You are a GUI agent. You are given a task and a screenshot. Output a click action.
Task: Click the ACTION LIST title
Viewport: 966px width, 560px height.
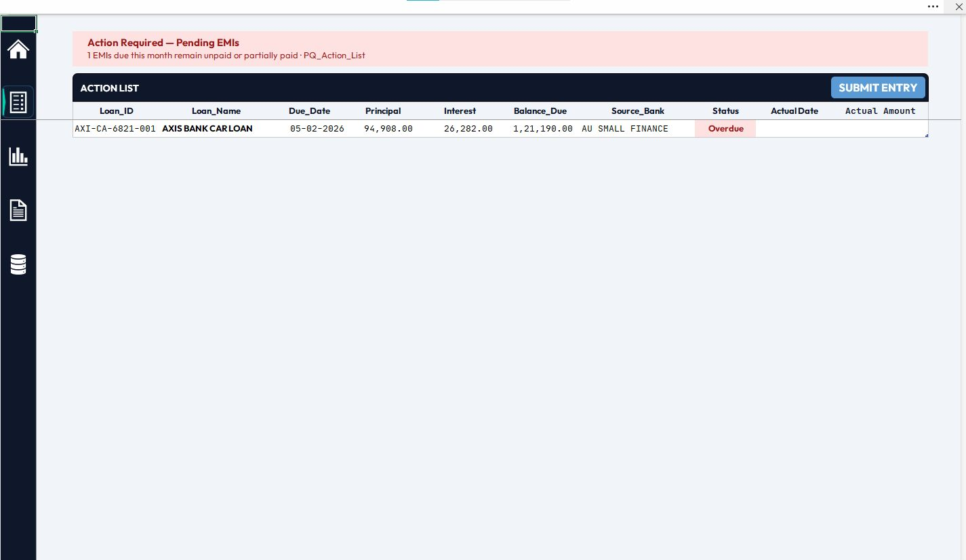110,88
